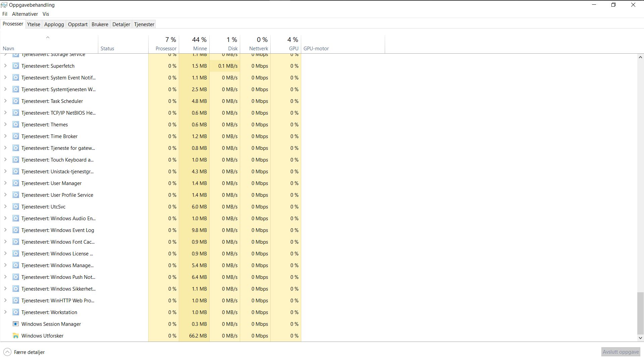
Task: Click the Superfetch service gear icon
Action: coord(15,66)
